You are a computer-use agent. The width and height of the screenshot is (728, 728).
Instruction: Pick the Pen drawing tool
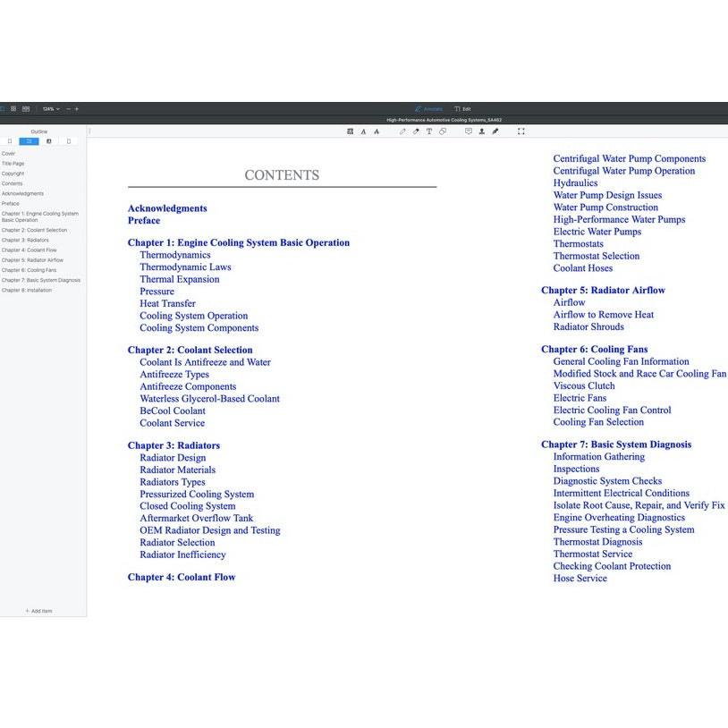tap(402, 131)
